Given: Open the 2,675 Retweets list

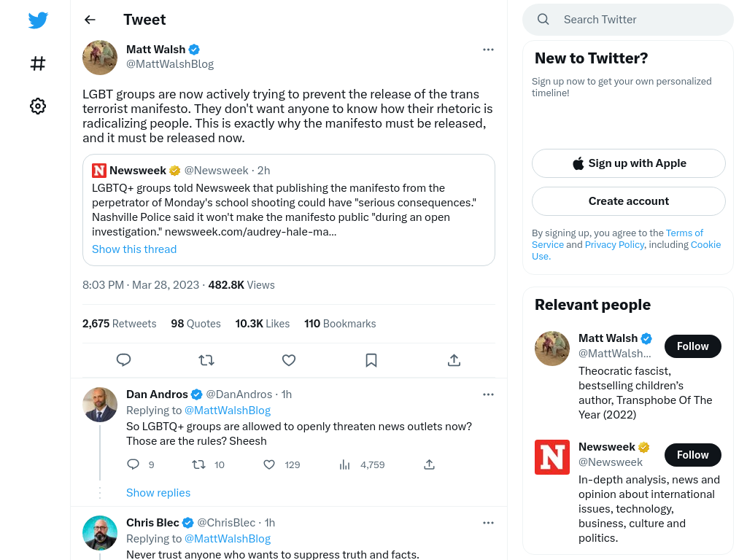Looking at the screenshot, I should (119, 324).
